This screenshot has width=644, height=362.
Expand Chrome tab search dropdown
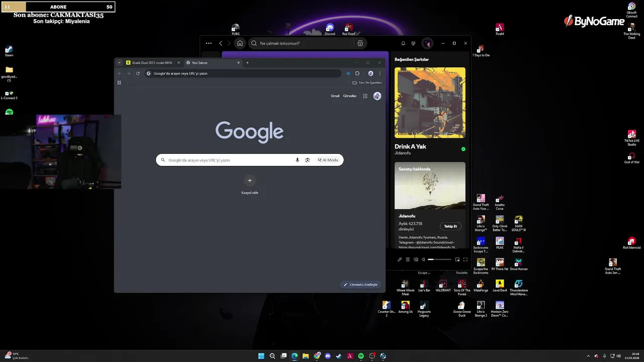119,63
